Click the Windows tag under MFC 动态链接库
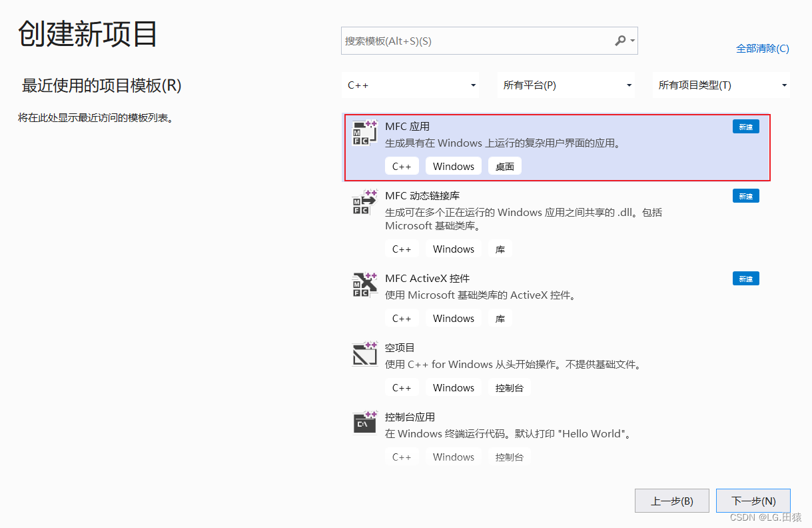Viewport: 812px width, 528px height. pyautogui.click(x=454, y=249)
